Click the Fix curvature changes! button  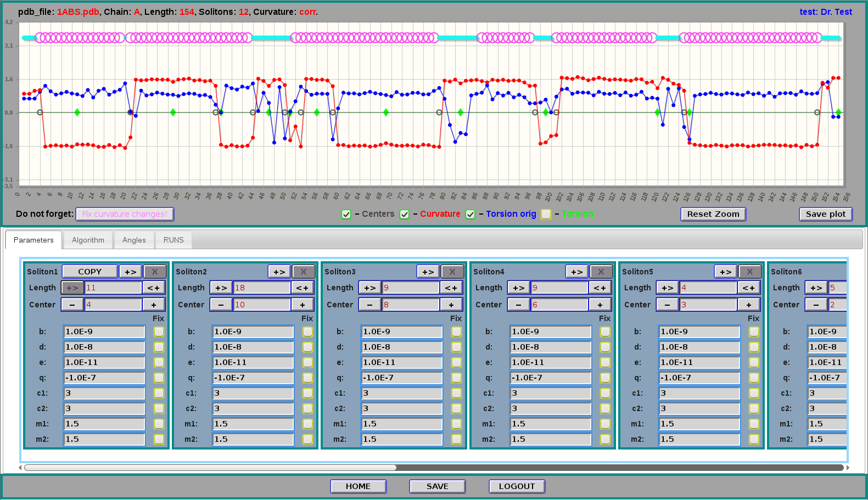pos(125,214)
